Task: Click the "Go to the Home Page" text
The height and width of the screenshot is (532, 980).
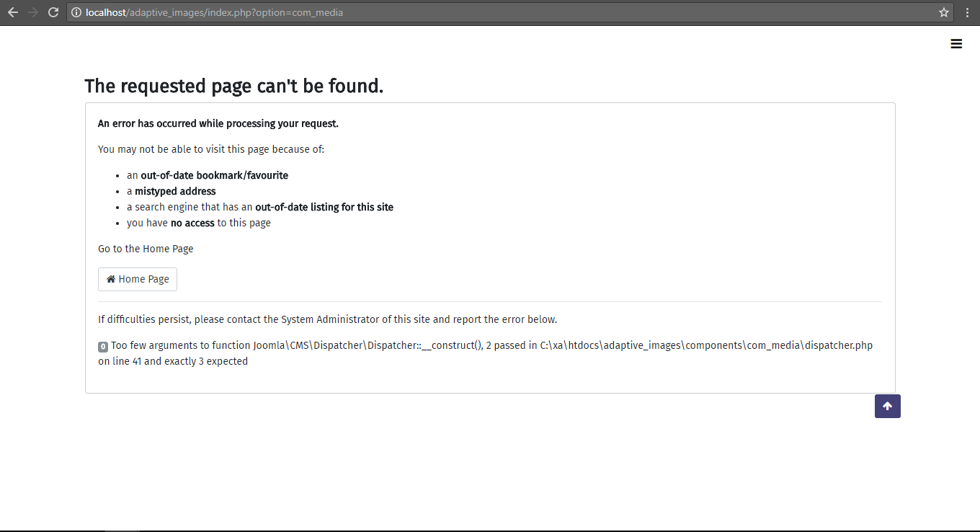Action: (146, 249)
